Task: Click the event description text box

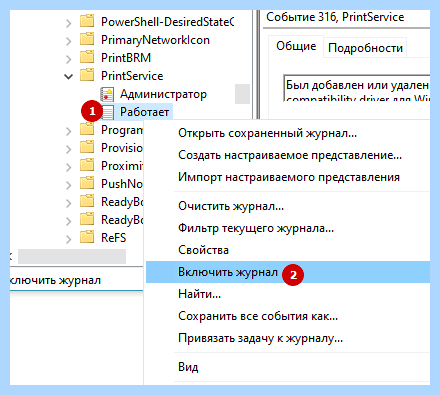Action: click(357, 88)
